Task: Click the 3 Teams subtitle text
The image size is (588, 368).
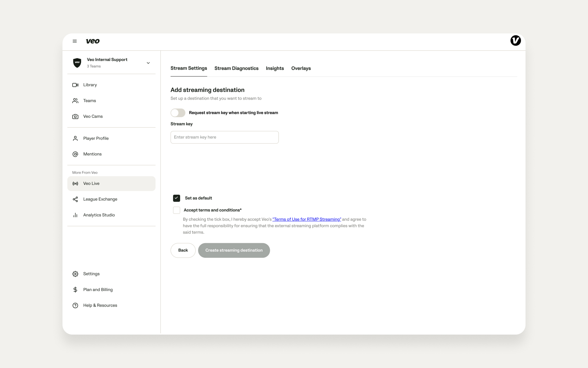Action: pos(94,66)
